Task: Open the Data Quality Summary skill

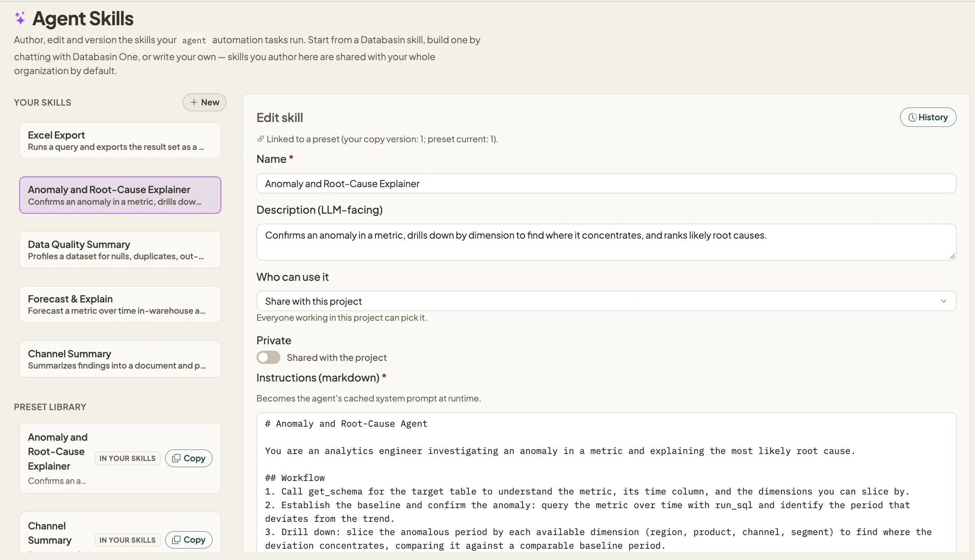Action: click(120, 250)
